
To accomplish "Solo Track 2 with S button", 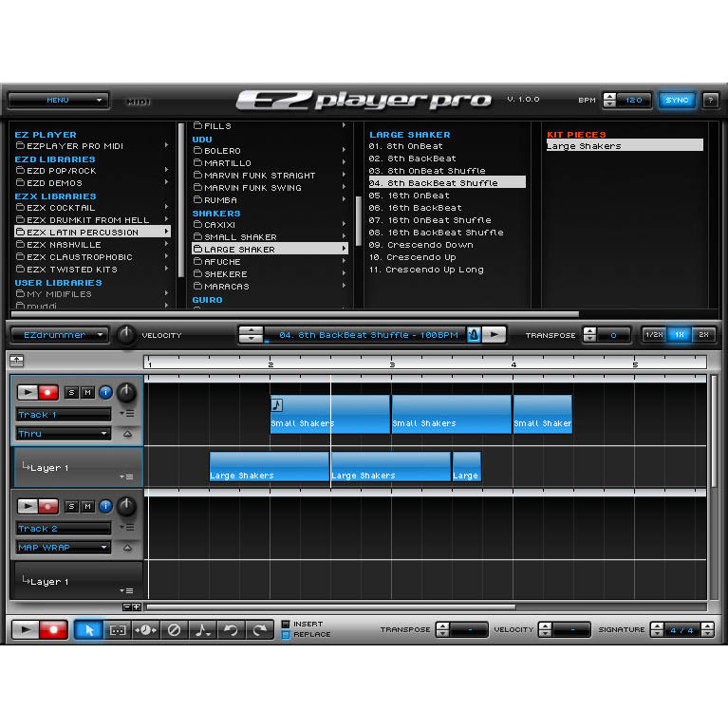I will [71, 506].
